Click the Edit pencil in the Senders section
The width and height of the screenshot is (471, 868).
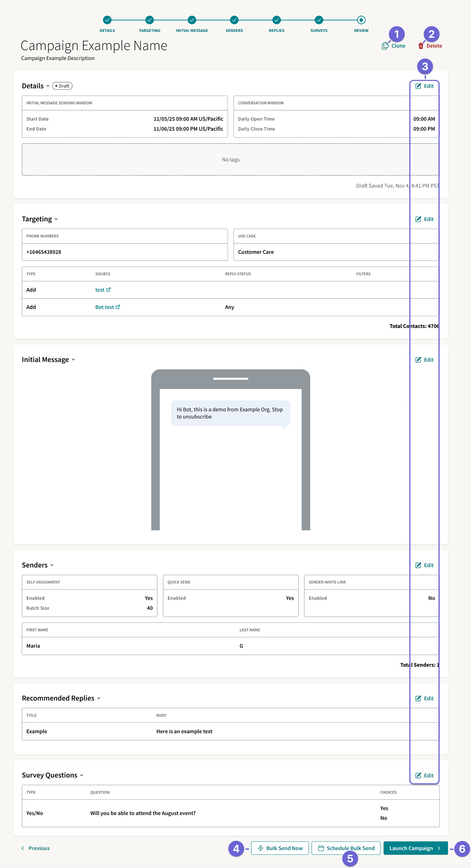(418, 565)
